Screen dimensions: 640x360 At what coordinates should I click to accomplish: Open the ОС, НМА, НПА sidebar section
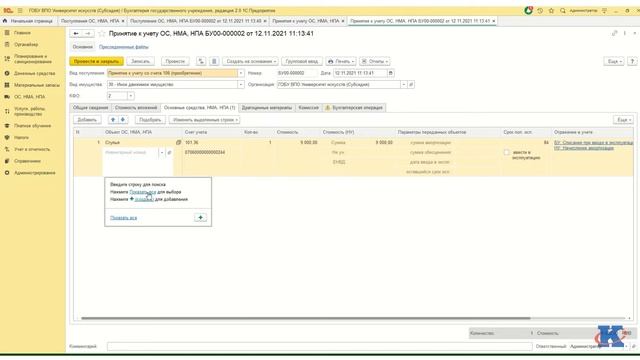pos(29,97)
